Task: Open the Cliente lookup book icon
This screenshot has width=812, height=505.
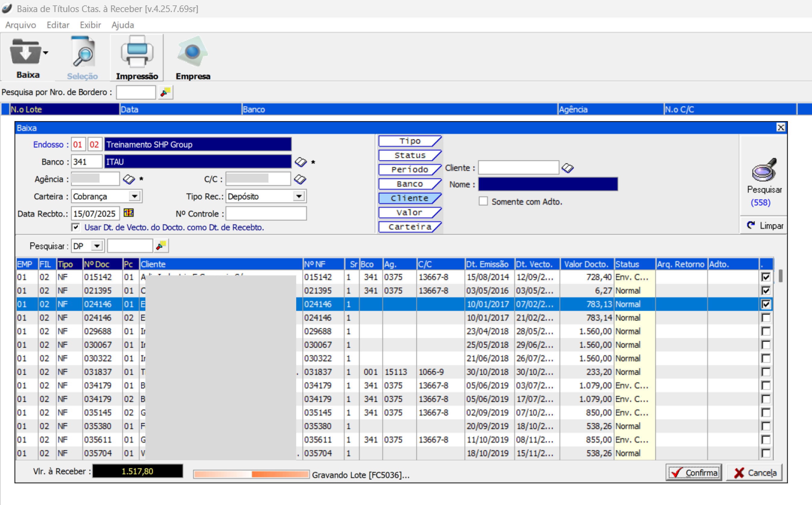Action: [x=567, y=168]
